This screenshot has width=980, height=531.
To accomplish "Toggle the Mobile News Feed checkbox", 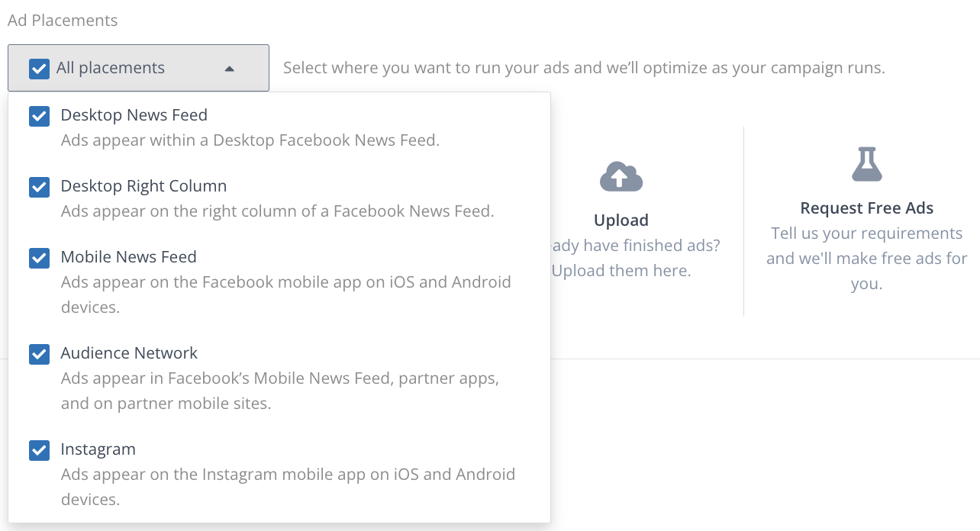I will click(39, 258).
